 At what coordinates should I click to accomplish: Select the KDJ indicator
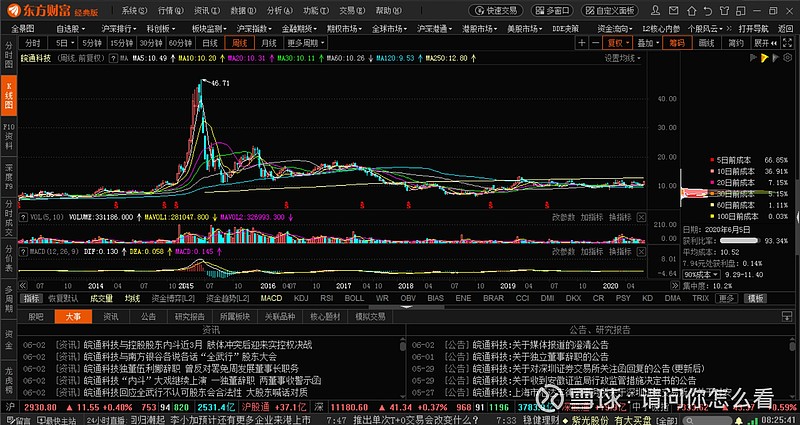click(x=302, y=298)
